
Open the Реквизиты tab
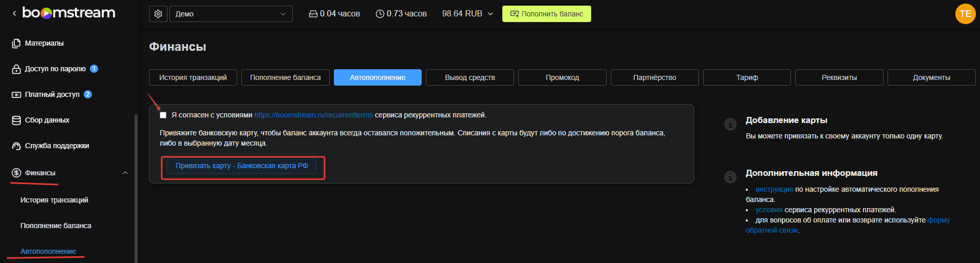click(839, 77)
